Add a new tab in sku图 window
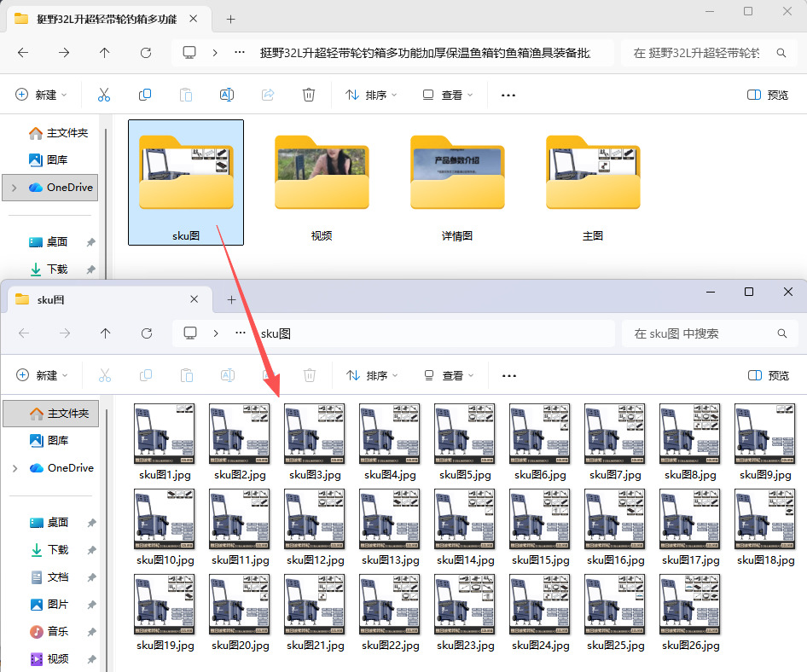 (x=231, y=300)
